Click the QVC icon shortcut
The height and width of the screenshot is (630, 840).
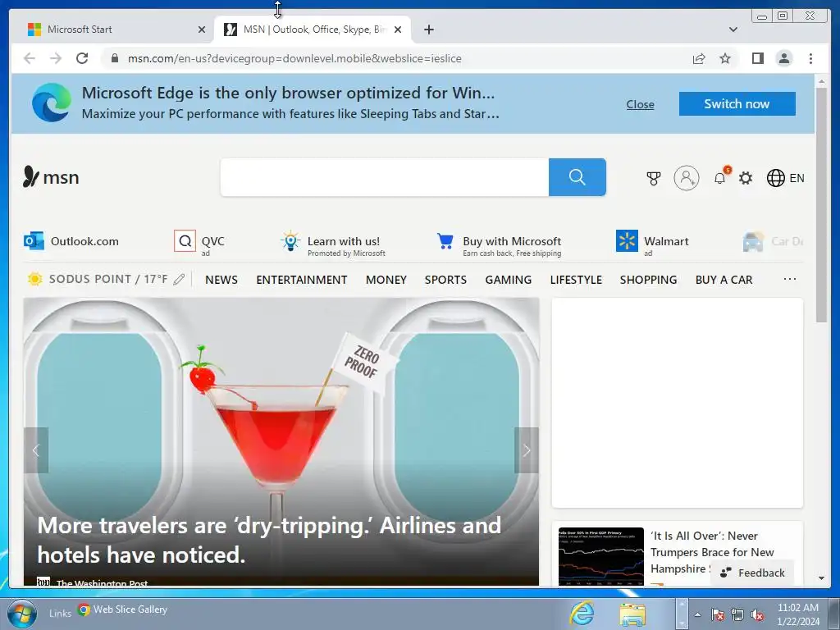[185, 241]
